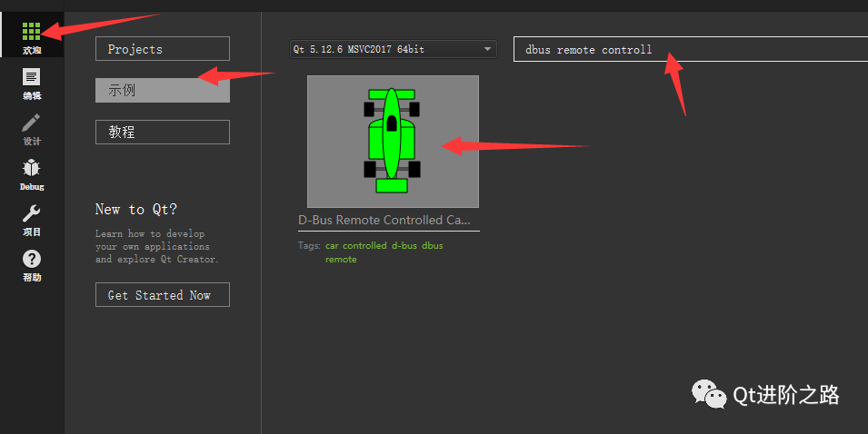This screenshot has height=434, width=868.
Task: Filter by the 'd-bus' tag
Action: coord(404,245)
